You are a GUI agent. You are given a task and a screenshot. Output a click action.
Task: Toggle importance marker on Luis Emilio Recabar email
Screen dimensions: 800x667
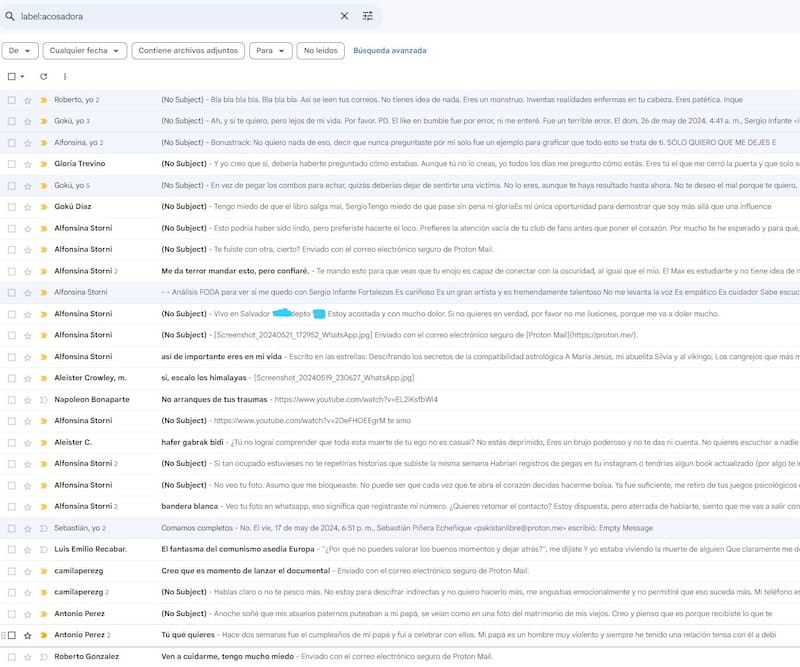43,549
